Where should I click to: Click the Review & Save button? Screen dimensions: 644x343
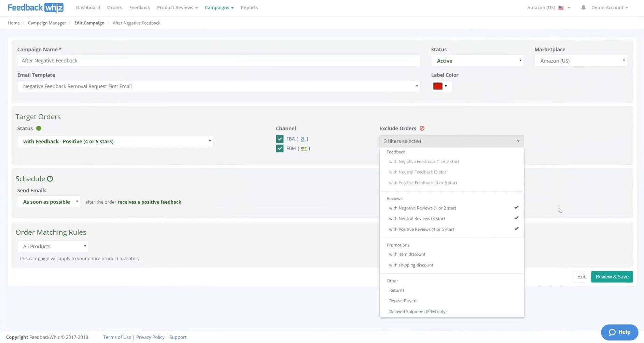612,277
